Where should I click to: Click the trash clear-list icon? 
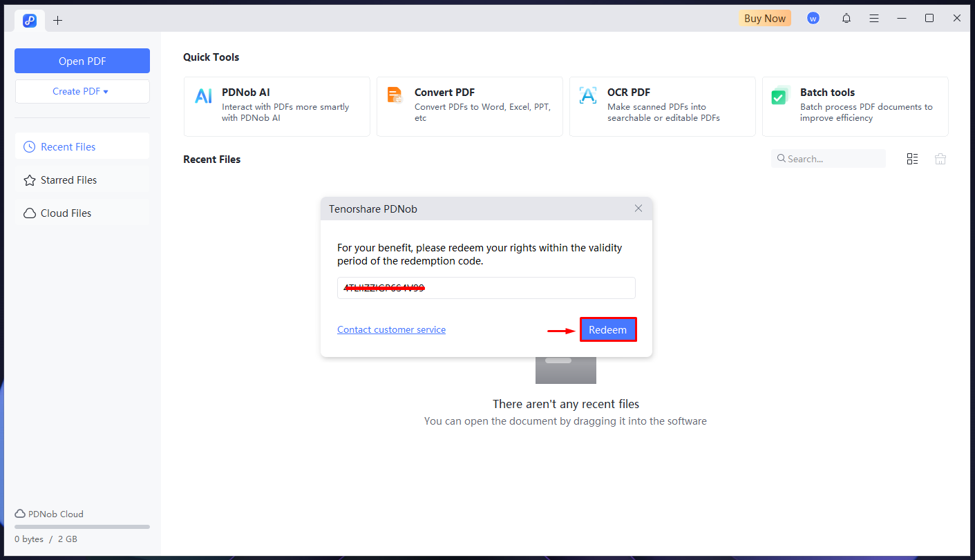point(940,159)
